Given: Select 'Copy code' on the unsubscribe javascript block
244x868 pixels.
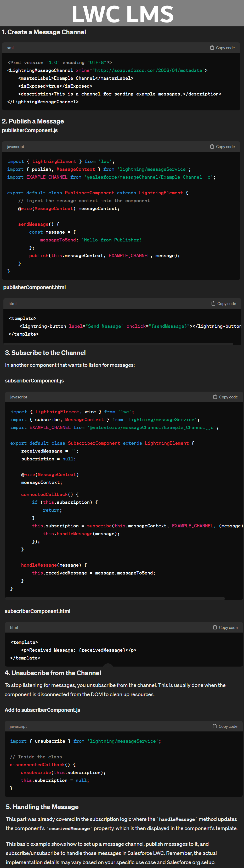Looking at the screenshot, I should point(225,726).
